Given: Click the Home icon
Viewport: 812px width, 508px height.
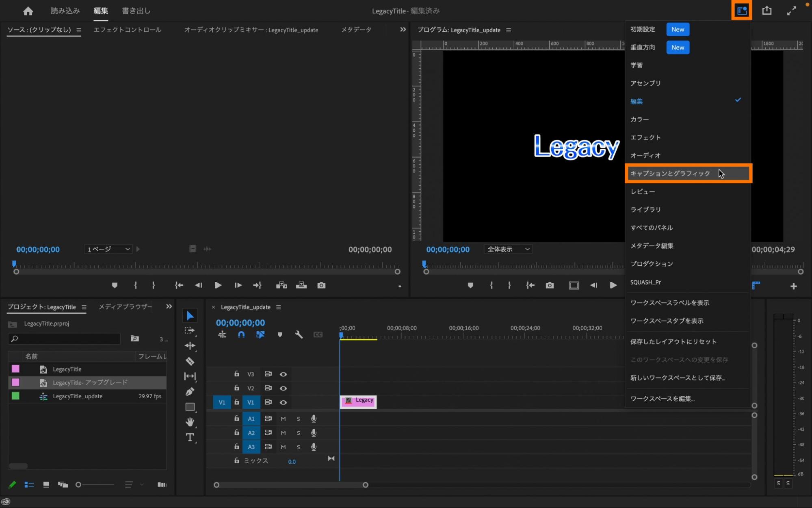Looking at the screenshot, I should [x=28, y=11].
